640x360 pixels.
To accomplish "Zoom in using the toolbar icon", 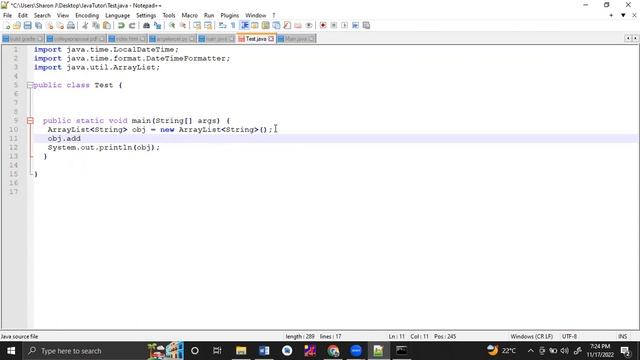I will pos(172,25).
